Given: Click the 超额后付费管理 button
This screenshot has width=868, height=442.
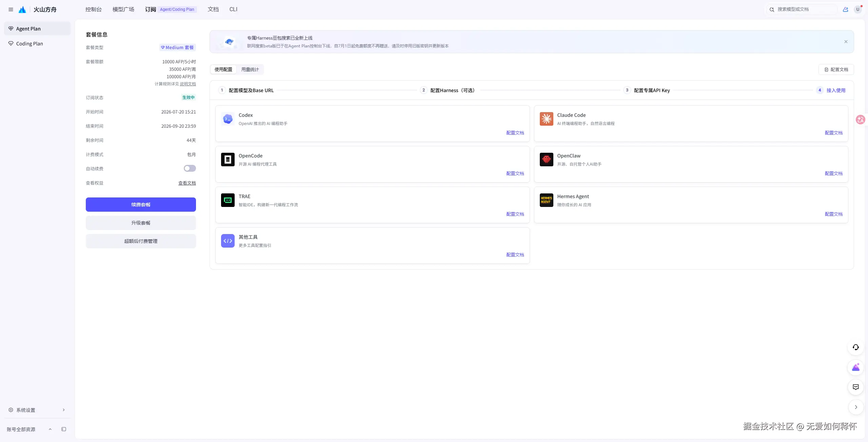Looking at the screenshot, I should [141, 241].
